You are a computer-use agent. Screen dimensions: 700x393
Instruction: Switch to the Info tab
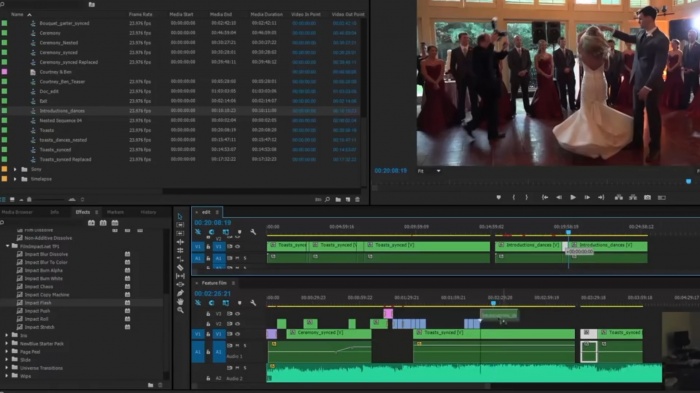pyautogui.click(x=54, y=212)
